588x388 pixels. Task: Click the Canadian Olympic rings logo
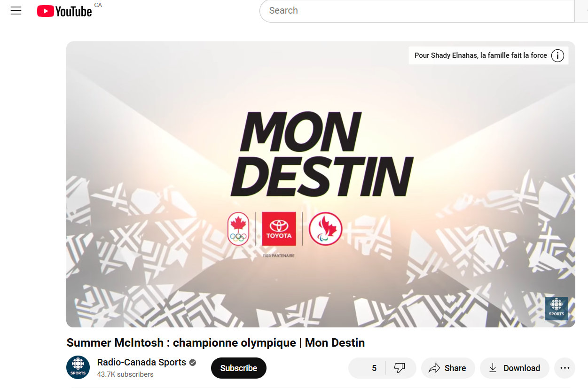pyautogui.click(x=238, y=229)
